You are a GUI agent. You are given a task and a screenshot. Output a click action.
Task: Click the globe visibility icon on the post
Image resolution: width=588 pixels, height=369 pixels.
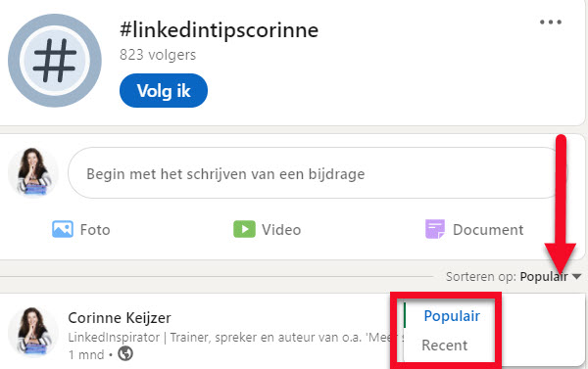(x=125, y=353)
